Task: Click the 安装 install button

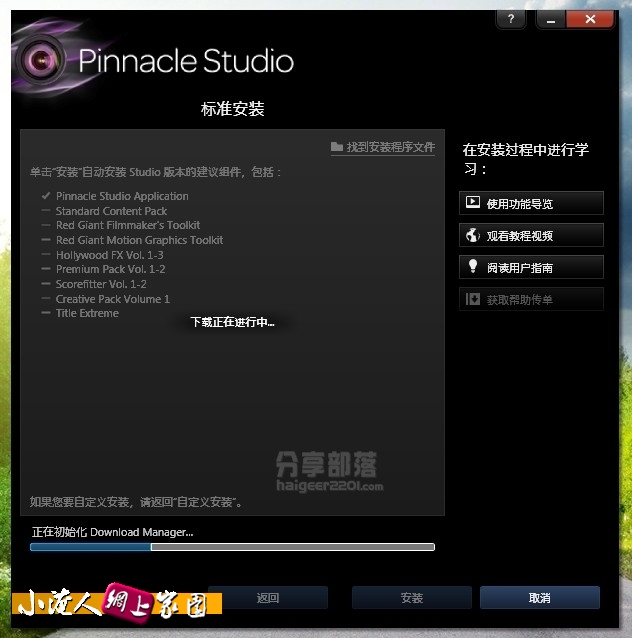Action: click(411, 598)
